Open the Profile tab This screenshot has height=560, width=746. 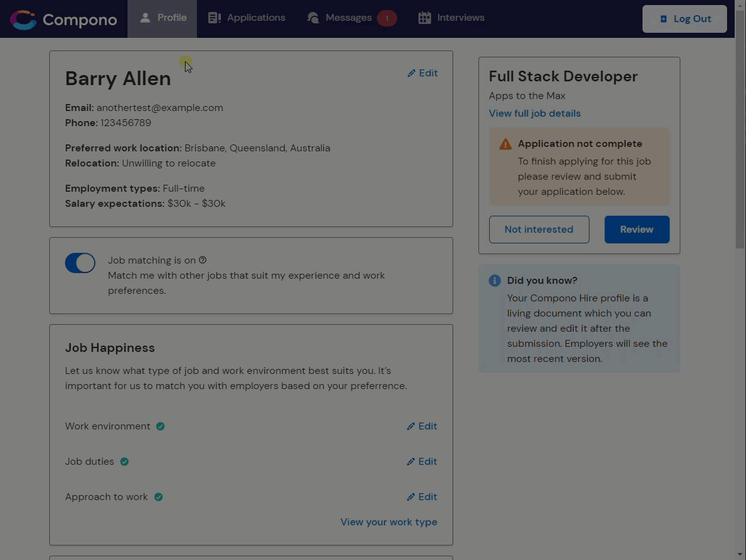[162, 18]
